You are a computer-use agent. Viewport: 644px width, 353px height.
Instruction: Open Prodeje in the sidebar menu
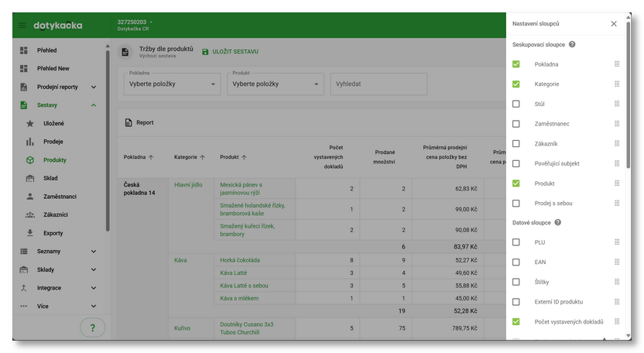click(53, 142)
